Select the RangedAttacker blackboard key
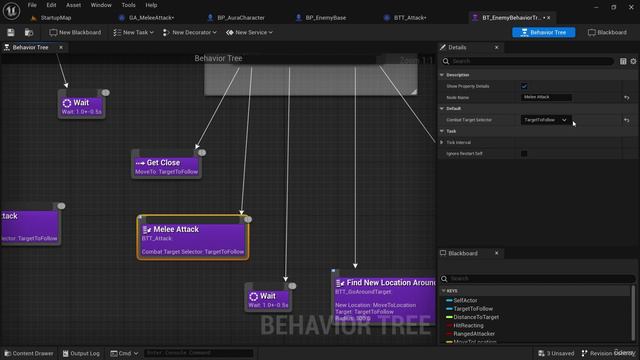Image resolution: width=640 pixels, height=360 pixels. click(x=473, y=334)
